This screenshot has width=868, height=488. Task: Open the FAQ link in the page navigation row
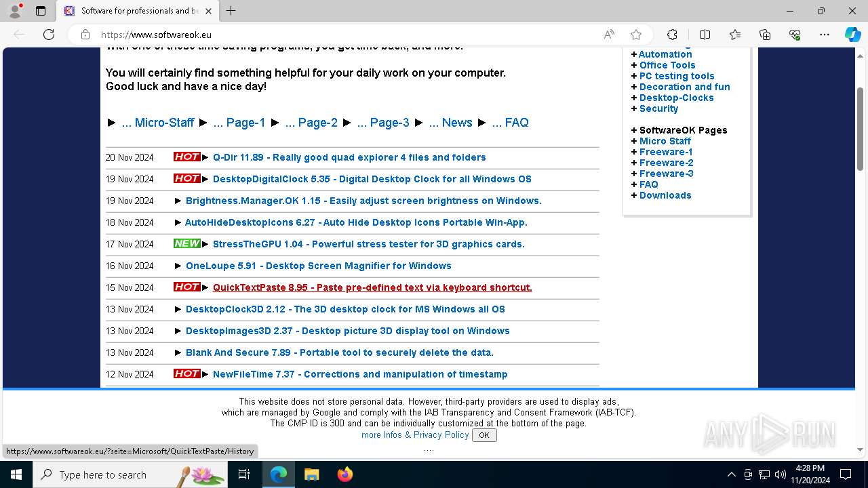(510, 123)
